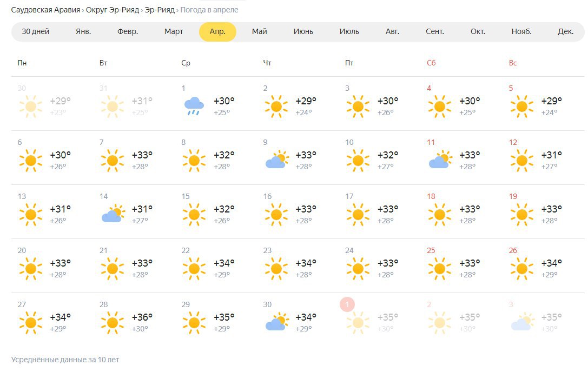Switch to the 30 дней tab
Screen dimensions: 588x372
(36, 31)
